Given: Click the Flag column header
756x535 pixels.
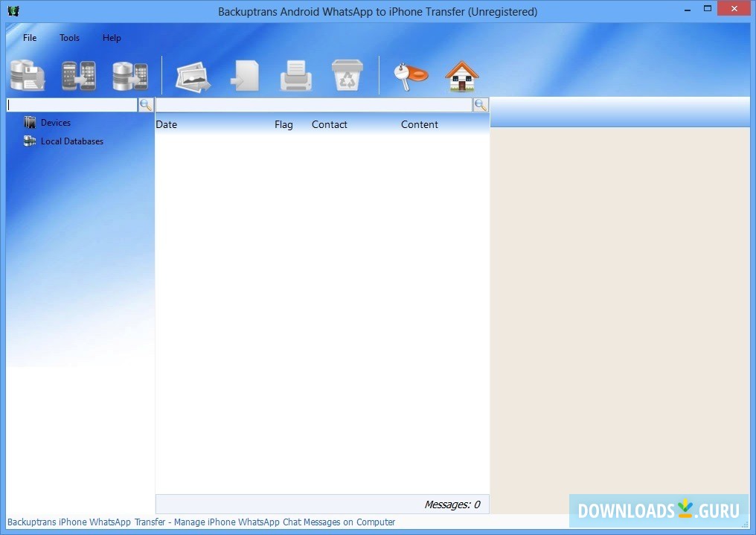Looking at the screenshot, I should click(283, 124).
